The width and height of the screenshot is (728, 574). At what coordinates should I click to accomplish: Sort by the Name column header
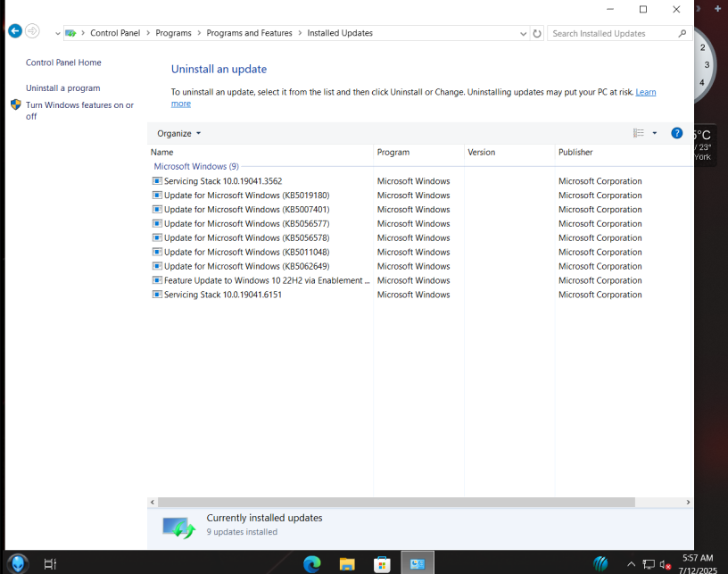(261, 152)
